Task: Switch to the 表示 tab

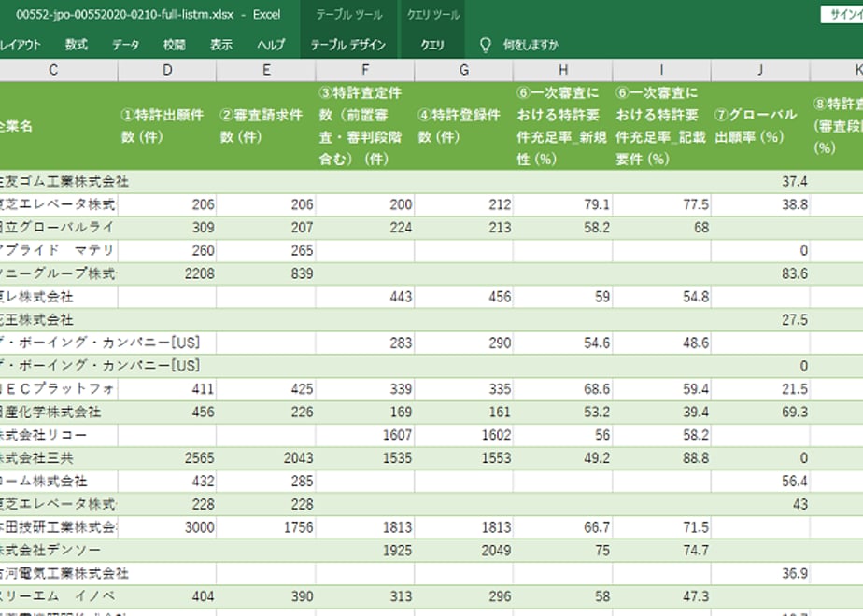Action: pyautogui.click(x=221, y=45)
